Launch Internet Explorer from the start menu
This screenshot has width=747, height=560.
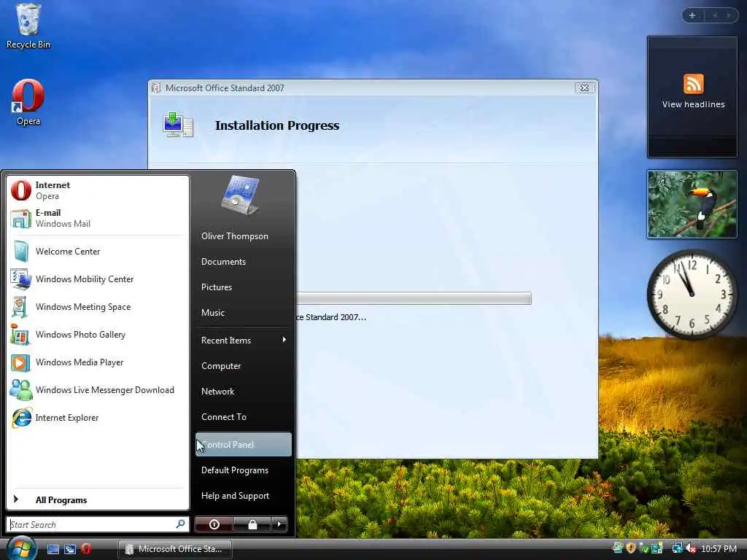98,417
